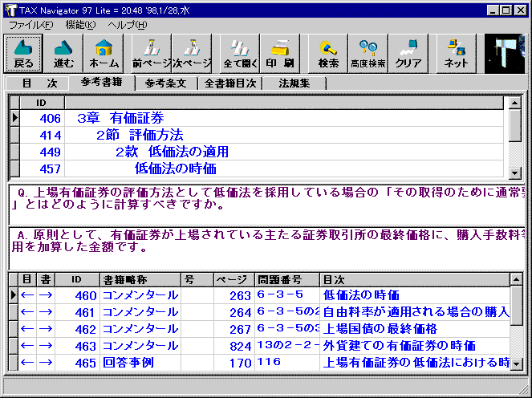This screenshot has height=398, width=532.
Task: Go to previous page with 前ページ
Action: point(152,53)
